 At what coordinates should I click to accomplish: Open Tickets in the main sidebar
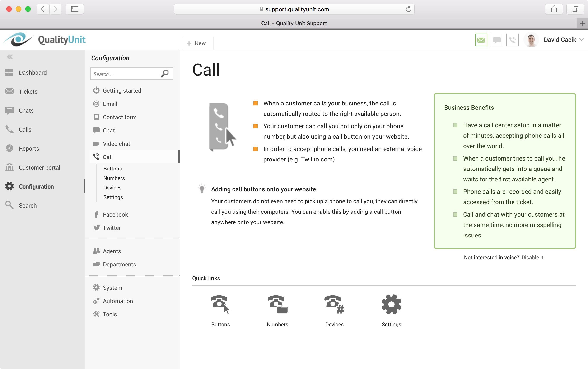point(28,91)
